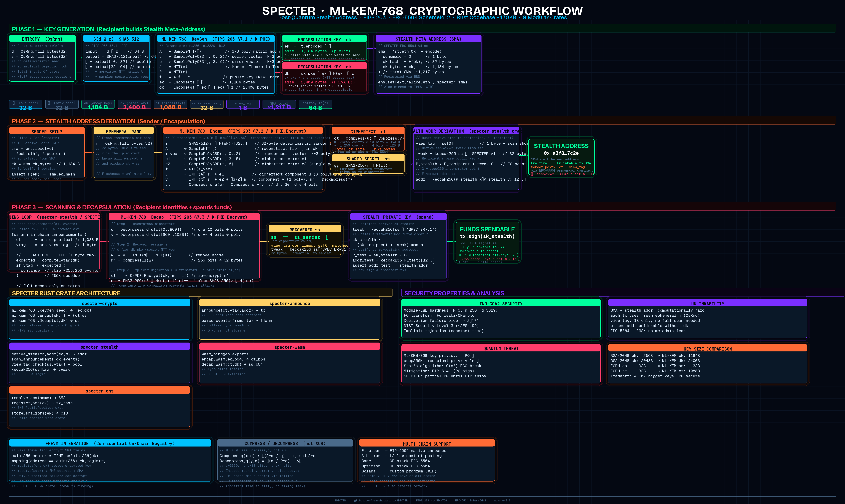Click the store_sma_ipfs(ek) → CID line
845x504 pixels.
(x=40, y=413)
